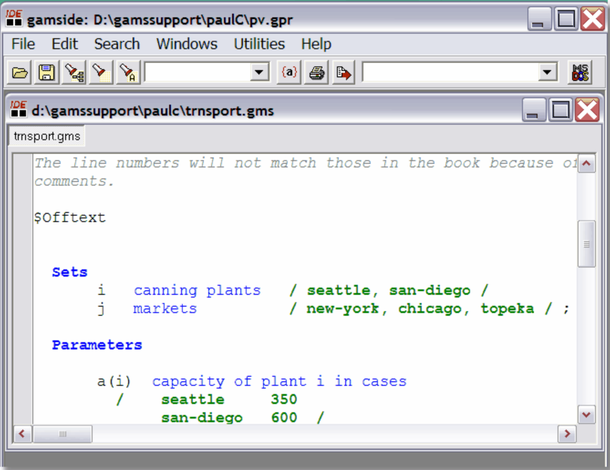Click the match parenthesis (a) icon
610x470 pixels.
pos(290,72)
